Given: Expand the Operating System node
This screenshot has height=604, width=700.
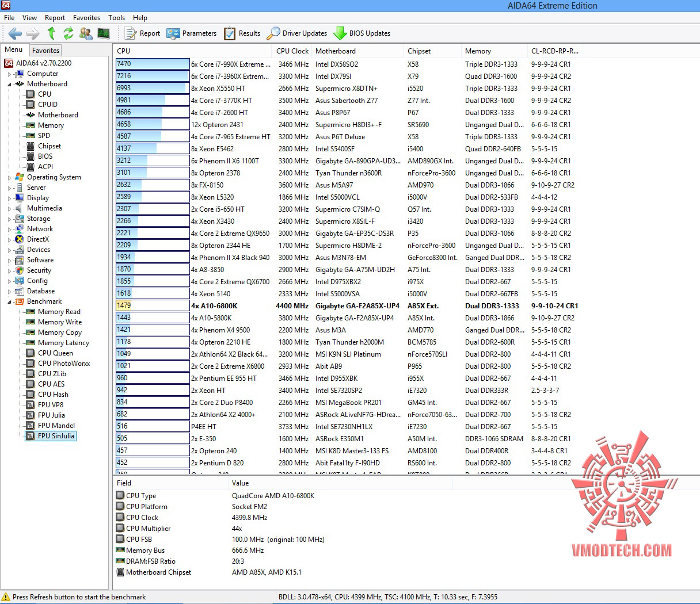Looking at the screenshot, I should point(9,178).
